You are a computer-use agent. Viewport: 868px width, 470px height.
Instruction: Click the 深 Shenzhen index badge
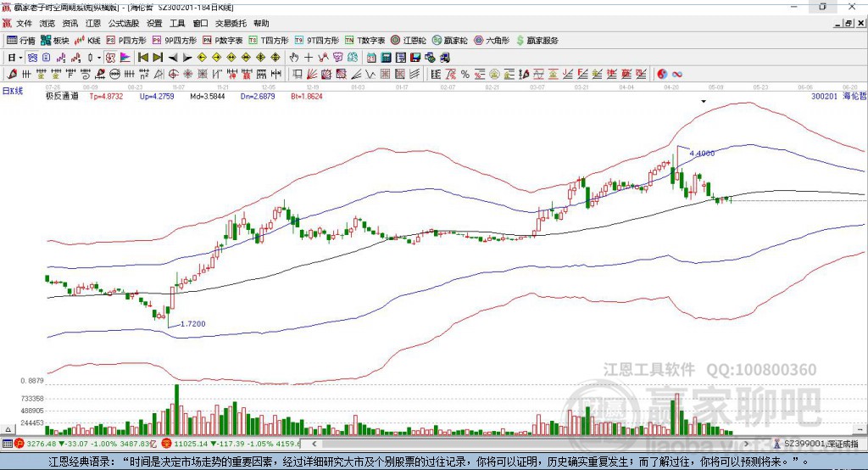[167, 444]
